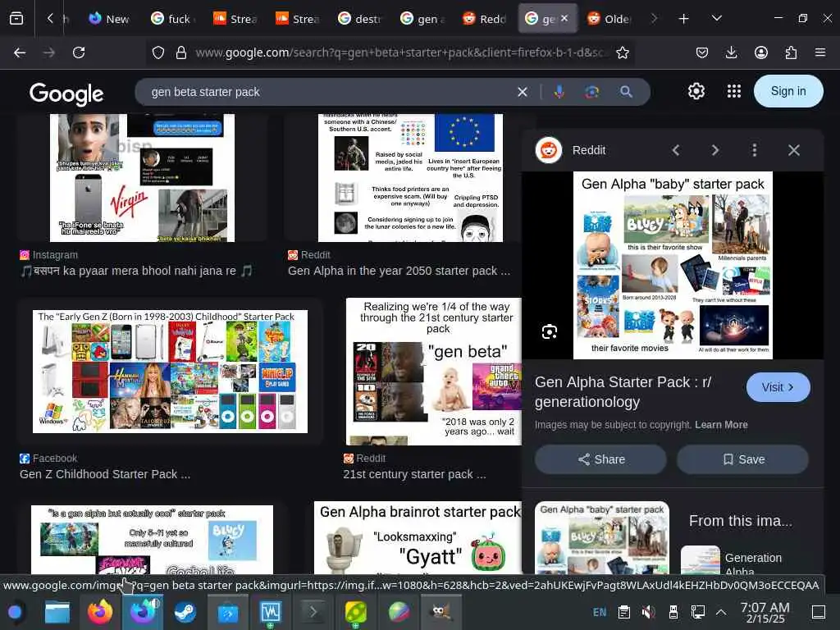Visit the Reddit source page
The height and width of the screenshot is (630, 840).
(x=778, y=387)
